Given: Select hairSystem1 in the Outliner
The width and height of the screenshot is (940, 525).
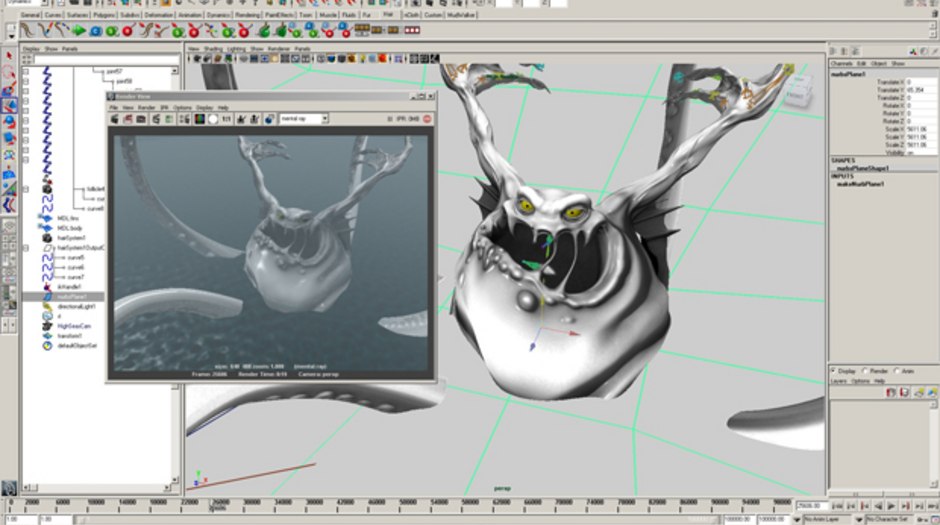Looking at the screenshot, I should tap(71, 238).
